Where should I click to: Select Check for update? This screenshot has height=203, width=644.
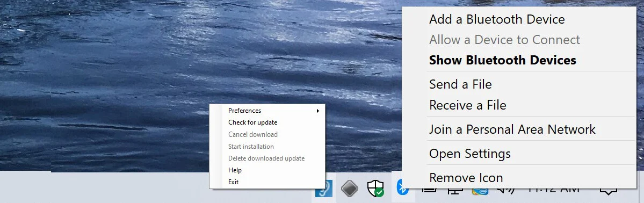point(252,122)
